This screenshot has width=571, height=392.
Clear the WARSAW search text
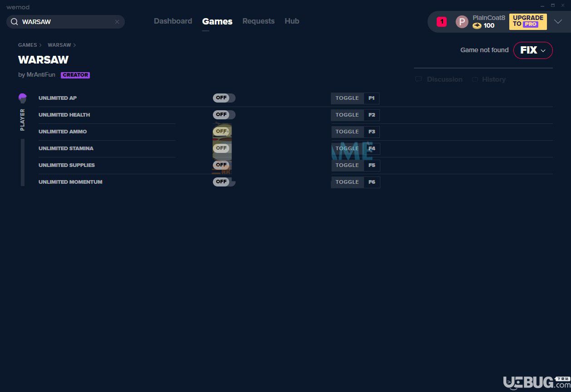pos(117,22)
